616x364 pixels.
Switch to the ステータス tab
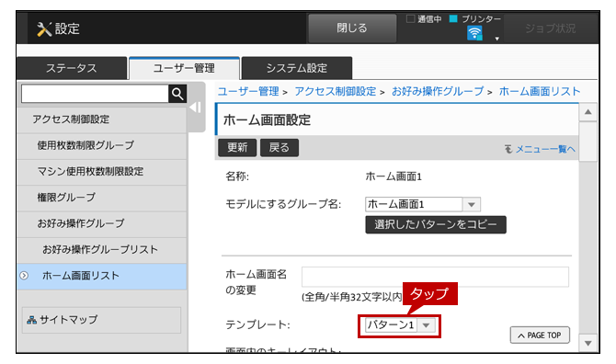72,68
